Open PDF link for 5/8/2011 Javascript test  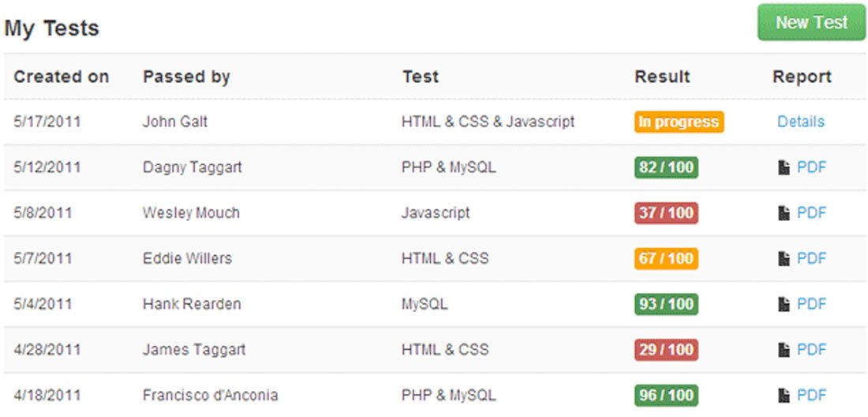(x=811, y=212)
